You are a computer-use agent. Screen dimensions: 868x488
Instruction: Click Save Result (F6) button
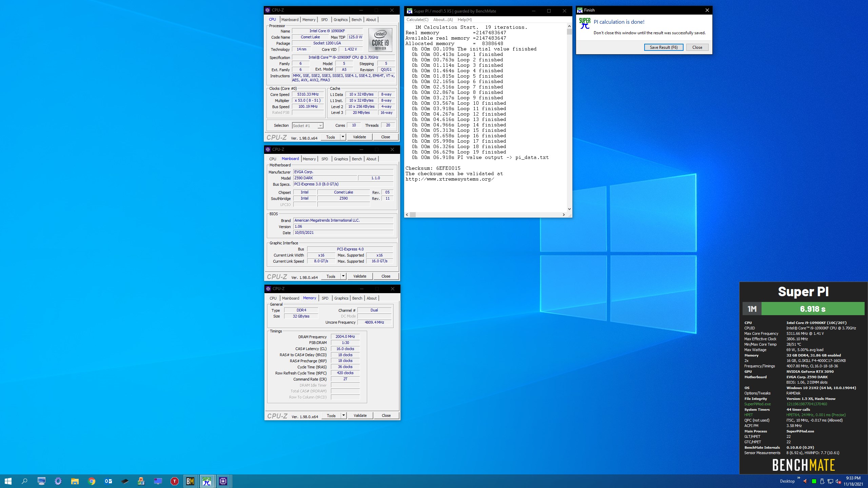point(664,47)
